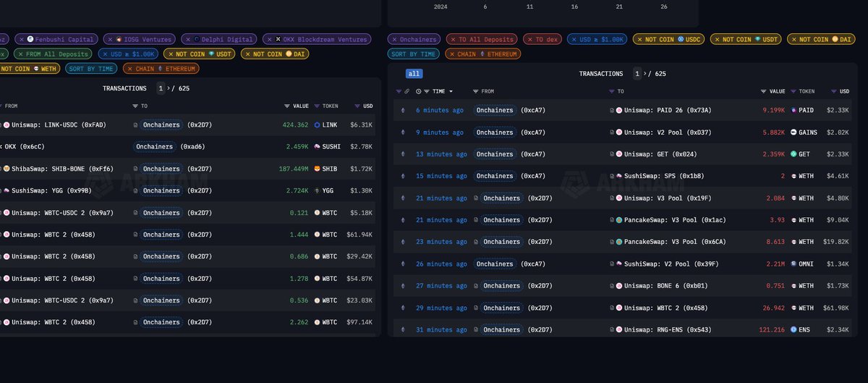Remove the TO All Deposits filter chip
Screen dimensions: 868x383
click(453, 39)
